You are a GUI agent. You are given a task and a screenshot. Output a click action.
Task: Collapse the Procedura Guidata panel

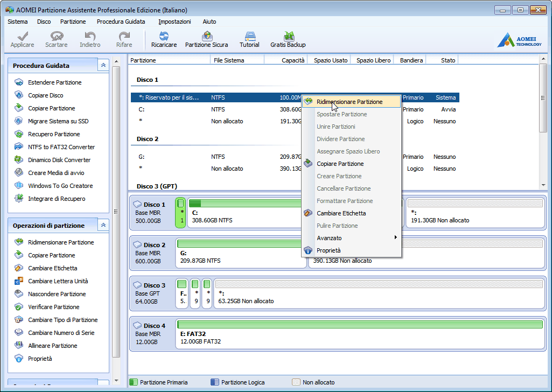[103, 65]
